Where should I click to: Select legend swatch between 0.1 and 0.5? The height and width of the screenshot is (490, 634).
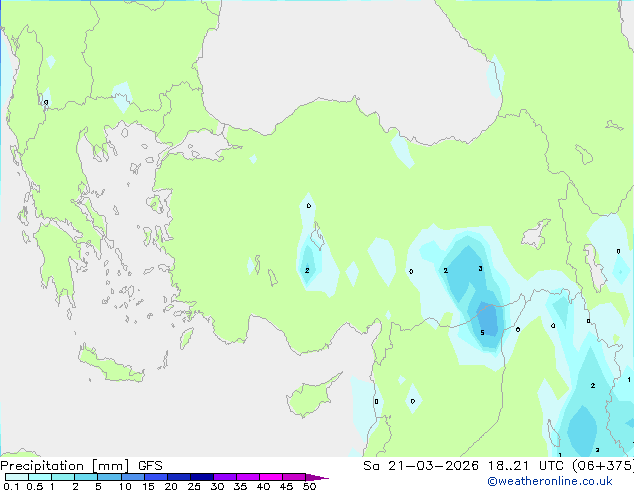tap(17, 477)
